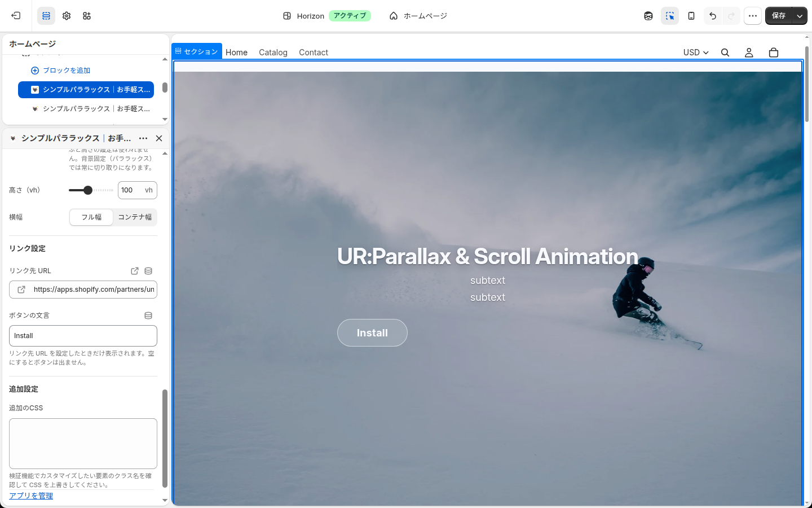Click the undo arrow icon
Image resolution: width=812 pixels, height=508 pixels.
tap(713, 16)
